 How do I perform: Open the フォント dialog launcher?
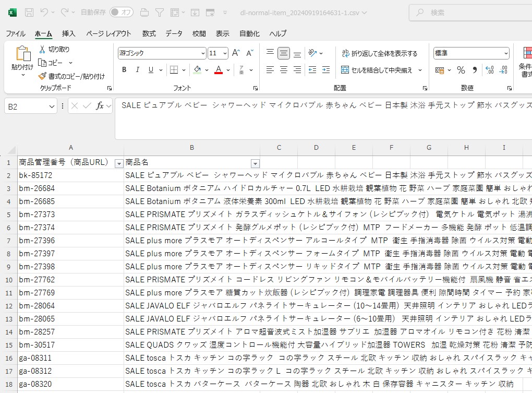[255, 88]
